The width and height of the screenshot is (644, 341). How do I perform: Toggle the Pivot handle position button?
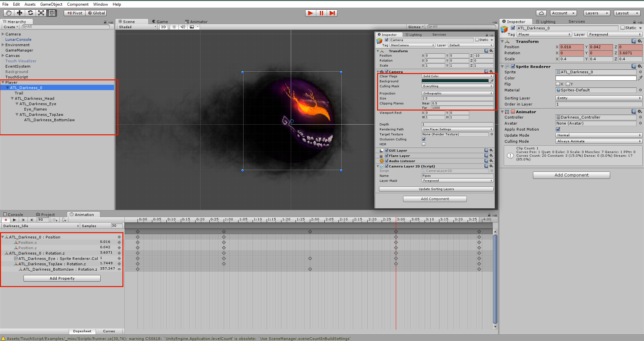pyautogui.click(x=75, y=13)
